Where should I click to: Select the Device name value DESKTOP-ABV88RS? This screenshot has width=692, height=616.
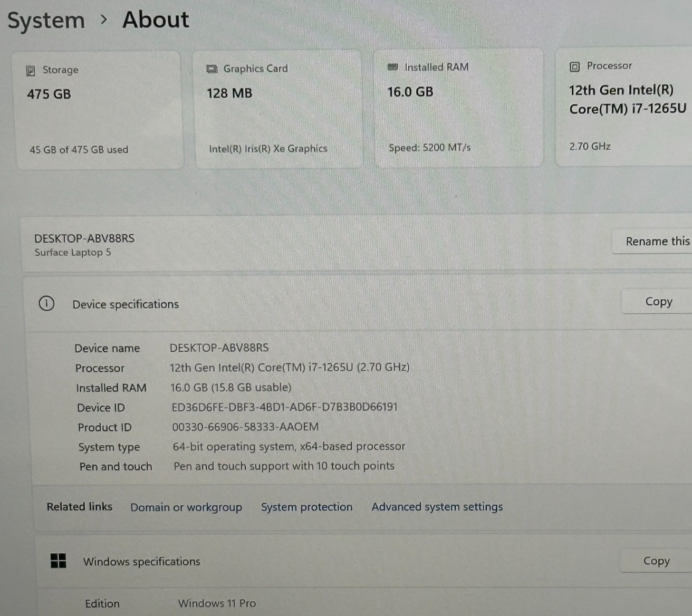(219, 348)
